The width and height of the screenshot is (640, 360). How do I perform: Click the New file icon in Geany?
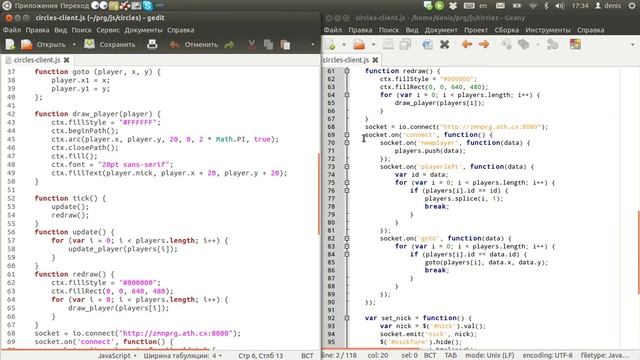(x=330, y=44)
